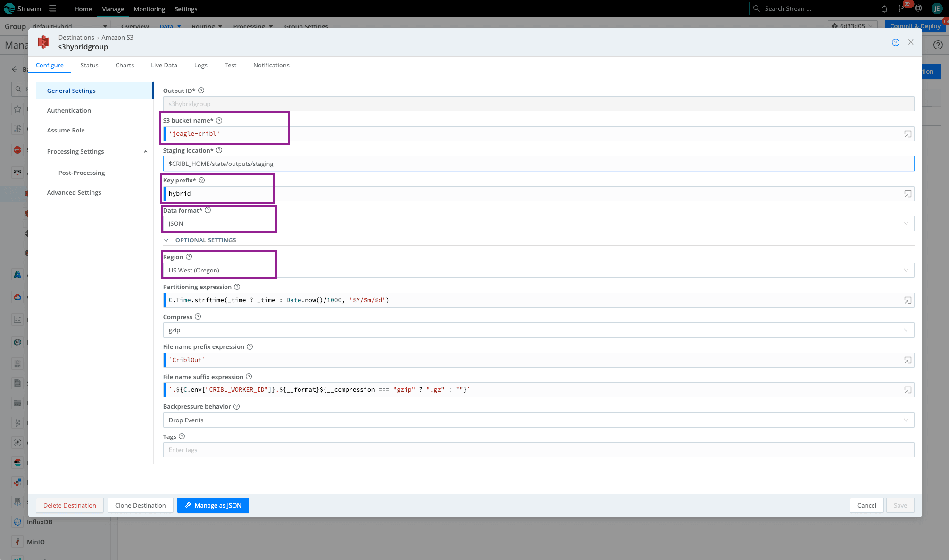Open the Authentication settings section

point(69,110)
